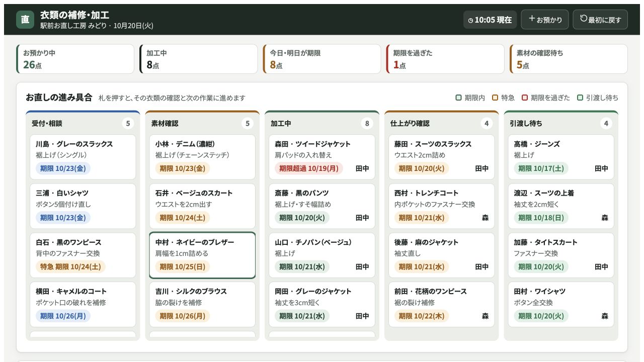This screenshot has height=362, width=644.
Task: Click the 受付・相談 column count badge 5
Action: coord(128,123)
